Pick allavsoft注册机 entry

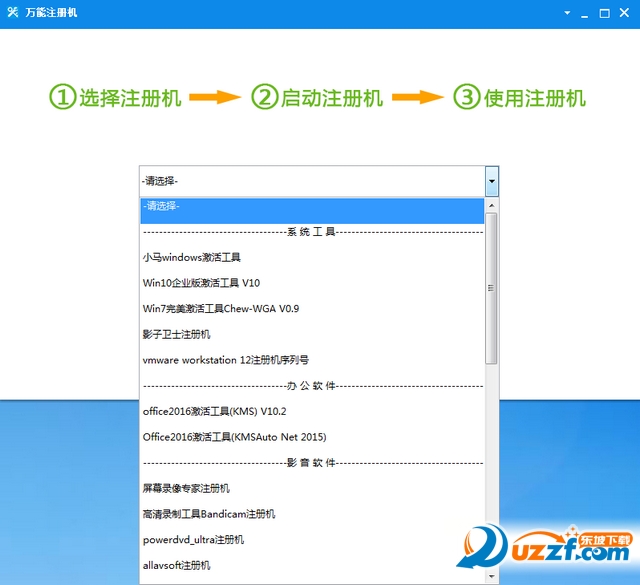312,566
